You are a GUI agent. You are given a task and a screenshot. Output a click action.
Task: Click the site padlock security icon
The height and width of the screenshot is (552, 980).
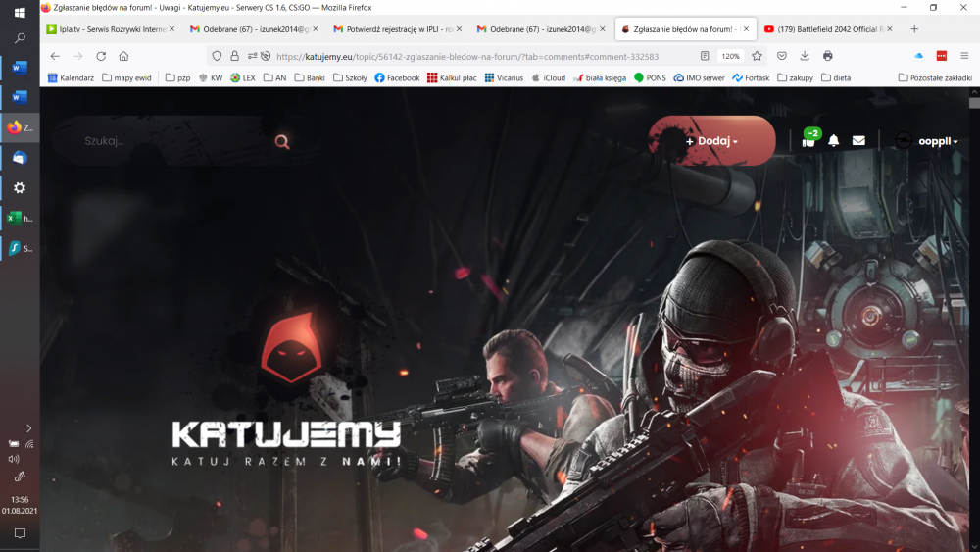point(234,56)
